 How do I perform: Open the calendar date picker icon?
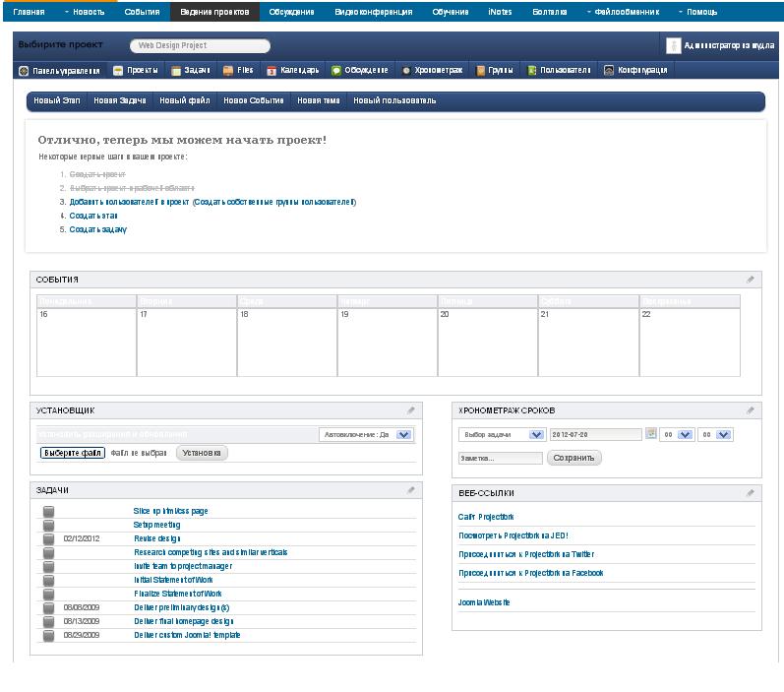coord(651,434)
